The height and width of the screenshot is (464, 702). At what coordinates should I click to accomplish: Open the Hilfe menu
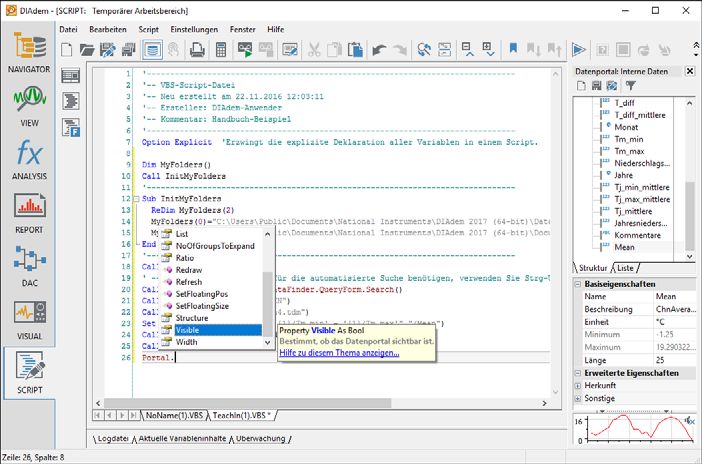click(275, 29)
